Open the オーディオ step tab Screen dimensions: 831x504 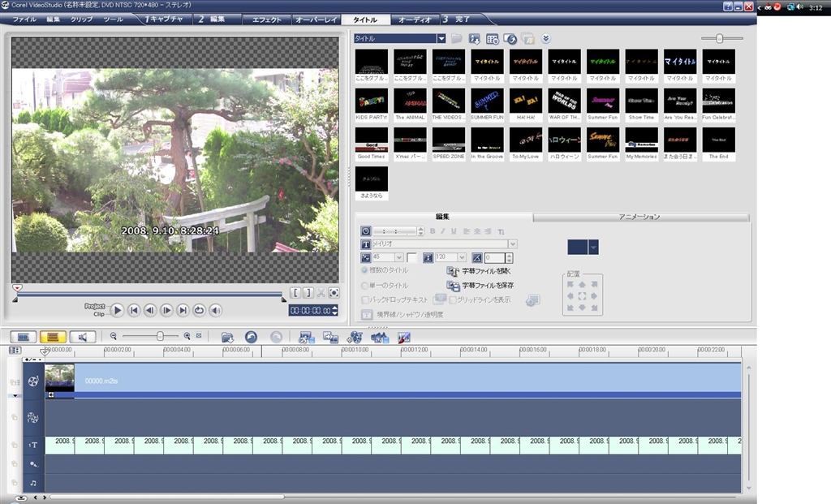(414, 19)
